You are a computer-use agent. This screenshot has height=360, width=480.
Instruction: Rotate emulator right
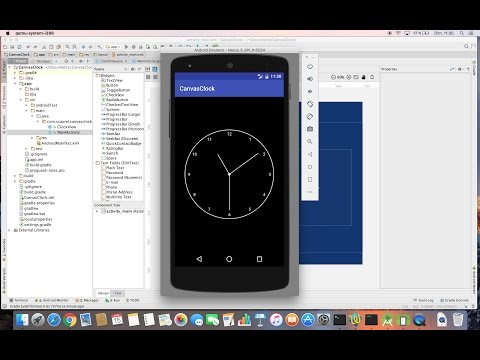coord(310,117)
